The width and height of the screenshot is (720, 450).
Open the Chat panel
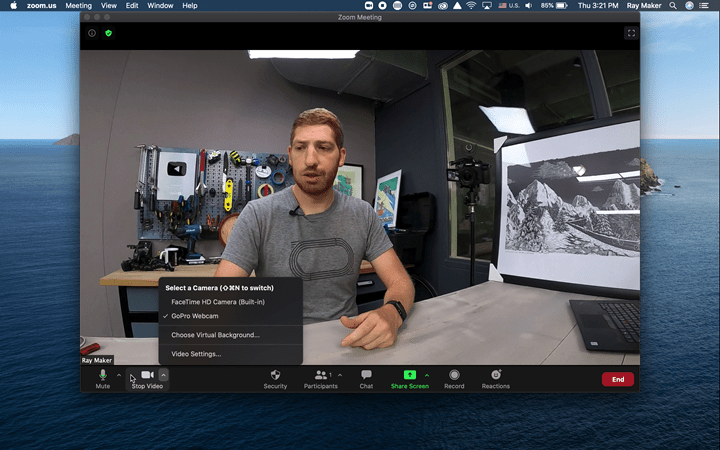pos(366,379)
